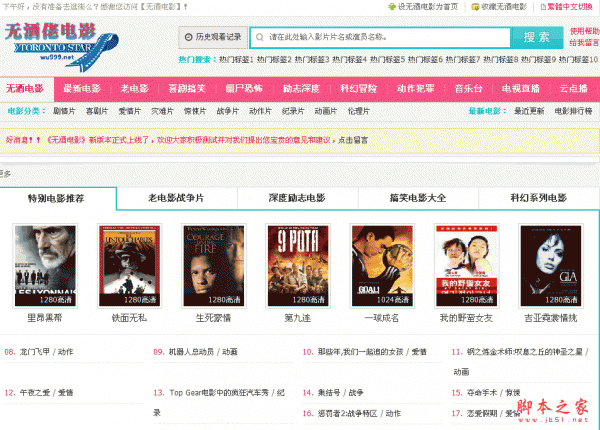
Task: Click the 无酒佬电影 Toronto Star site logo
Action: (x=61, y=46)
